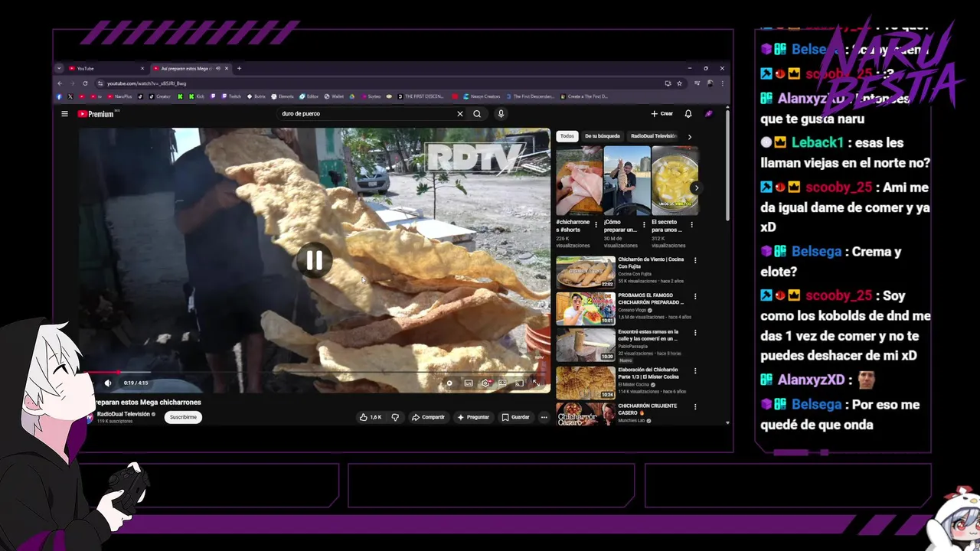Open the Twitch bookmark

click(232, 96)
